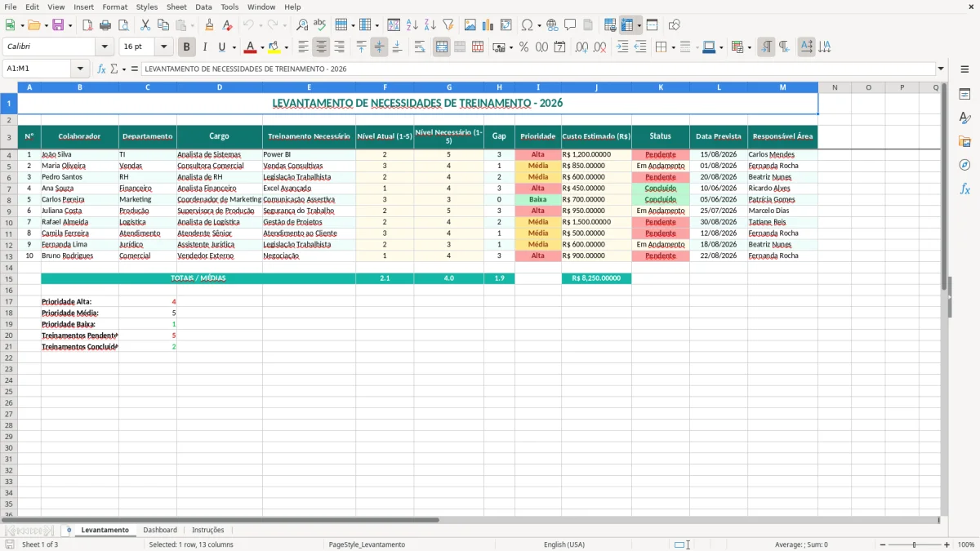Click Sort Ascending icon
Image resolution: width=980 pixels, height=551 pixels.
(412, 25)
